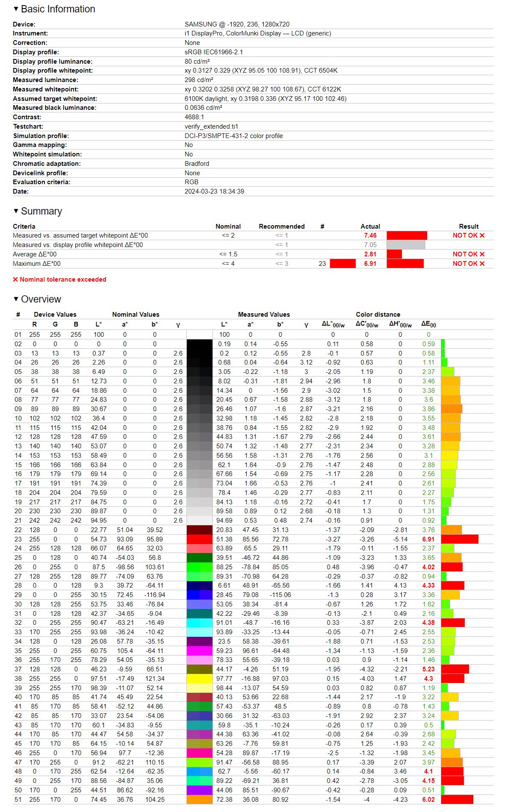
Task: Click the Color distance column header
Action: (x=378, y=315)
